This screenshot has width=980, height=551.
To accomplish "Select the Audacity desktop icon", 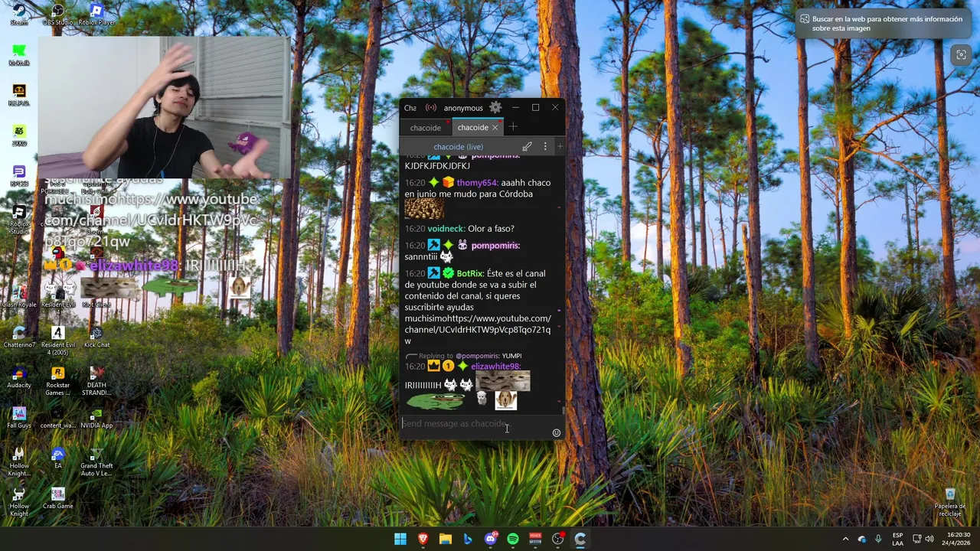I will pyautogui.click(x=19, y=377).
